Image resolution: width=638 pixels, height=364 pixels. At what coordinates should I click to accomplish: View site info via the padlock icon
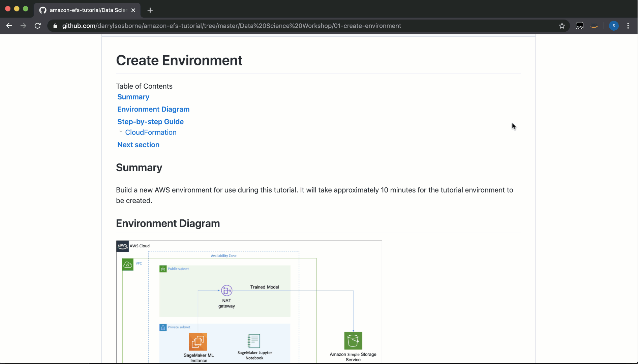pyautogui.click(x=55, y=26)
